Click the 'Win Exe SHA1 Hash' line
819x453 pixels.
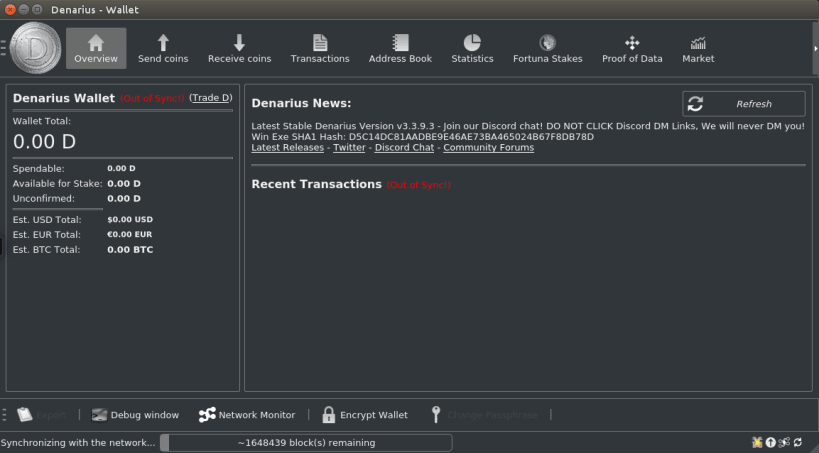(x=423, y=136)
